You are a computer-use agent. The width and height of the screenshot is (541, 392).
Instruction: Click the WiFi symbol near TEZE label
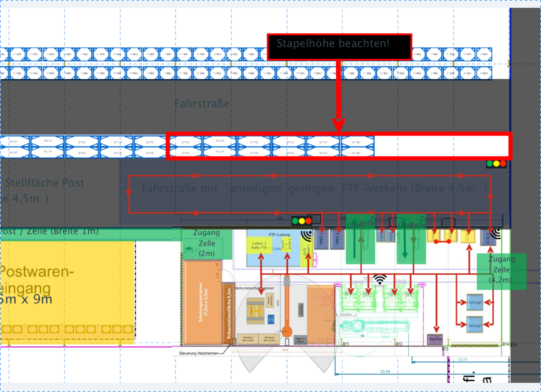coord(380,279)
